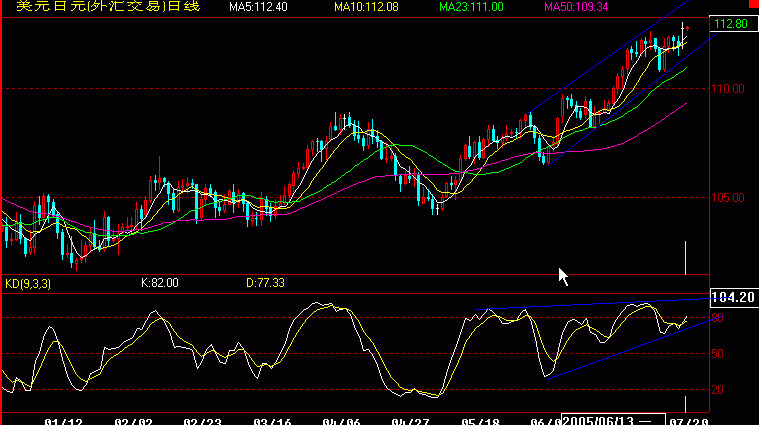Image resolution: width=760 pixels, height=425 pixels.
Task: Click the 20 level label on KD axis
Action: click(x=718, y=390)
